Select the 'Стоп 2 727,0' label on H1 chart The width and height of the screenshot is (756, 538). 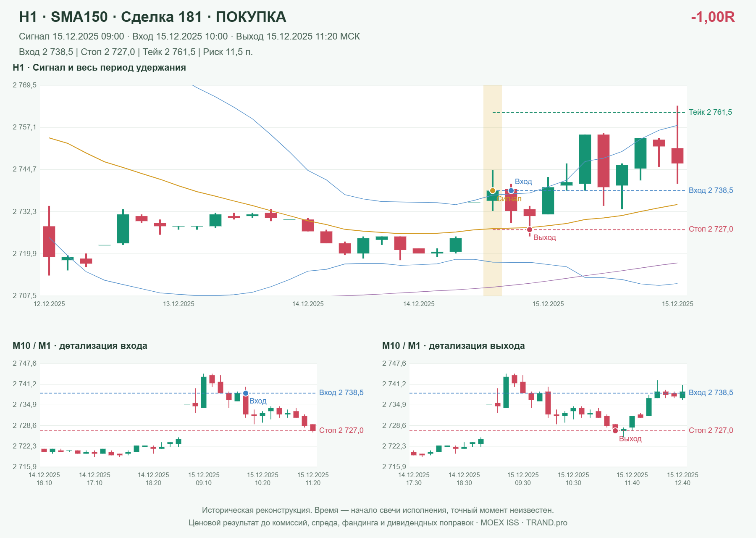click(711, 229)
